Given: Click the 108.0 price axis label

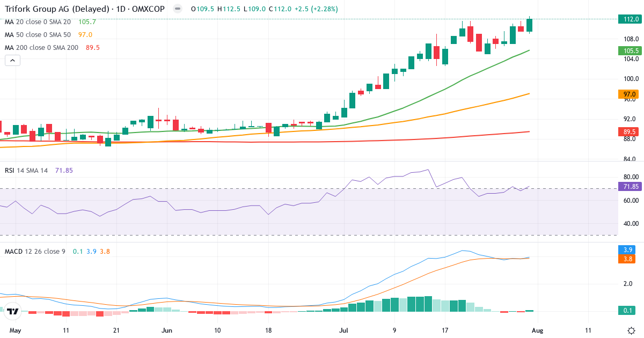Looking at the screenshot, I should click(x=631, y=39).
